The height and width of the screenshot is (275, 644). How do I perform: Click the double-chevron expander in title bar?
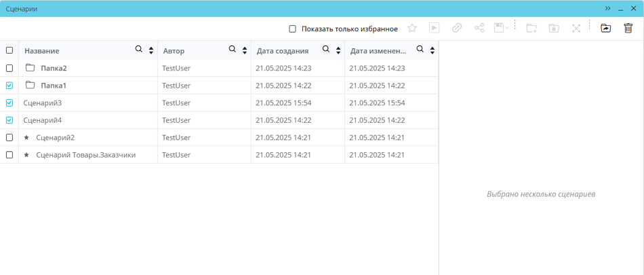(608, 8)
